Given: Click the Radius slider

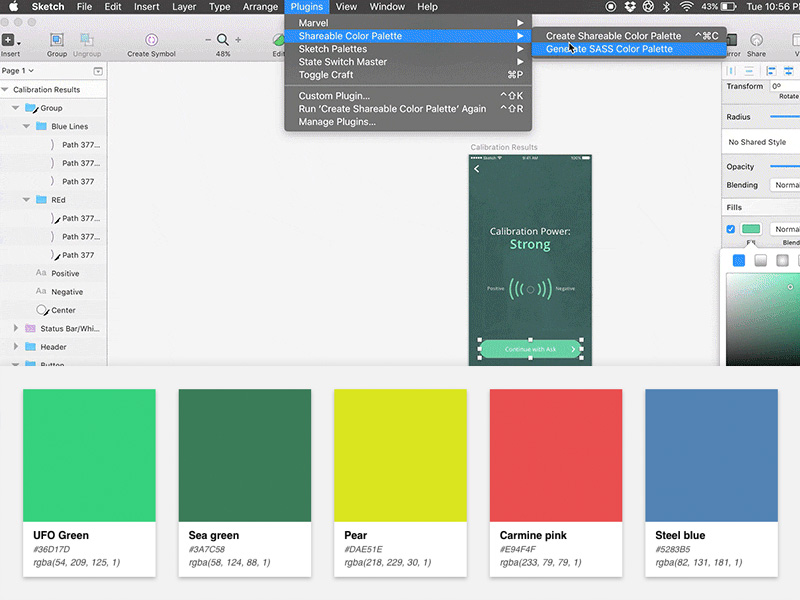Looking at the screenshot, I should pyautogui.click(x=785, y=117).
